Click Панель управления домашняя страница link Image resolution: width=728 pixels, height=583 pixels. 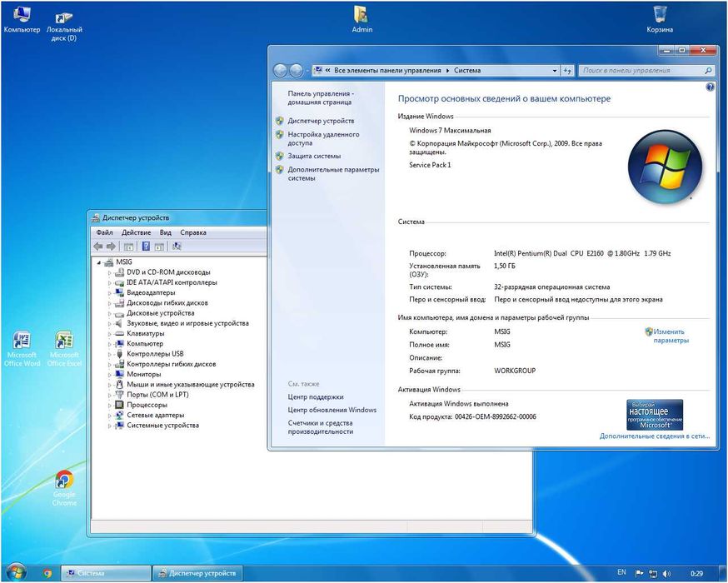[x=321, y=98]
